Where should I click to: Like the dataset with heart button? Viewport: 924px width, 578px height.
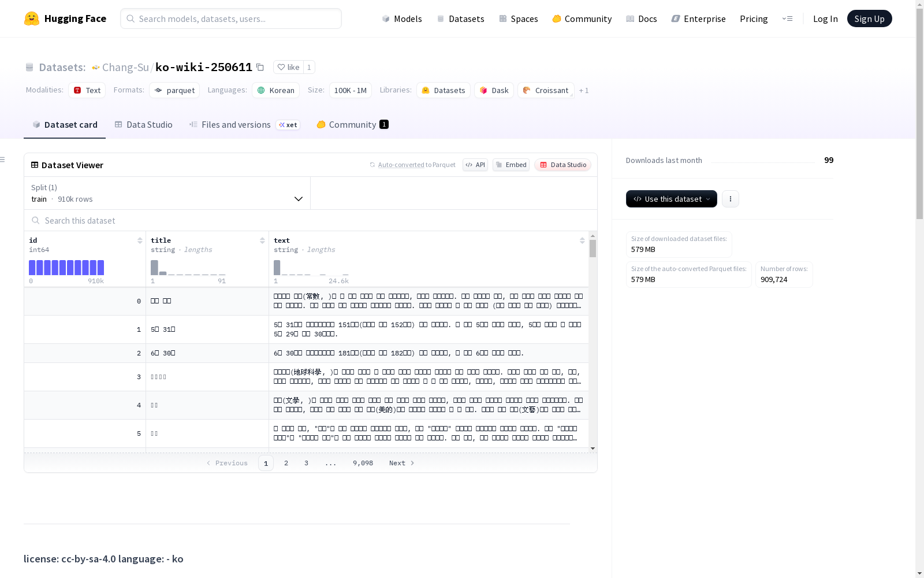(288, 67)
